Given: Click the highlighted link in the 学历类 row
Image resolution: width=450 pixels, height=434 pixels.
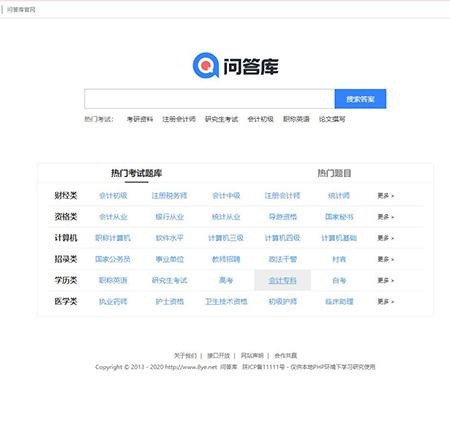Looking at the screenshot, I should coord(282,280).
